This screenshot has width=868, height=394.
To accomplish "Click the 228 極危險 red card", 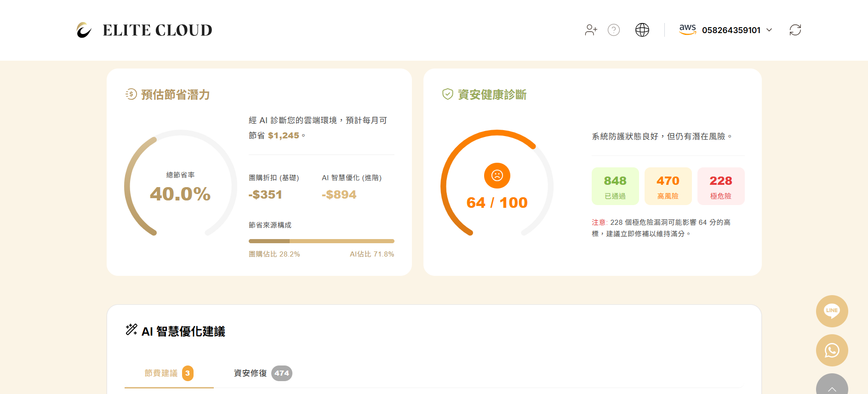I will (720, 186).
